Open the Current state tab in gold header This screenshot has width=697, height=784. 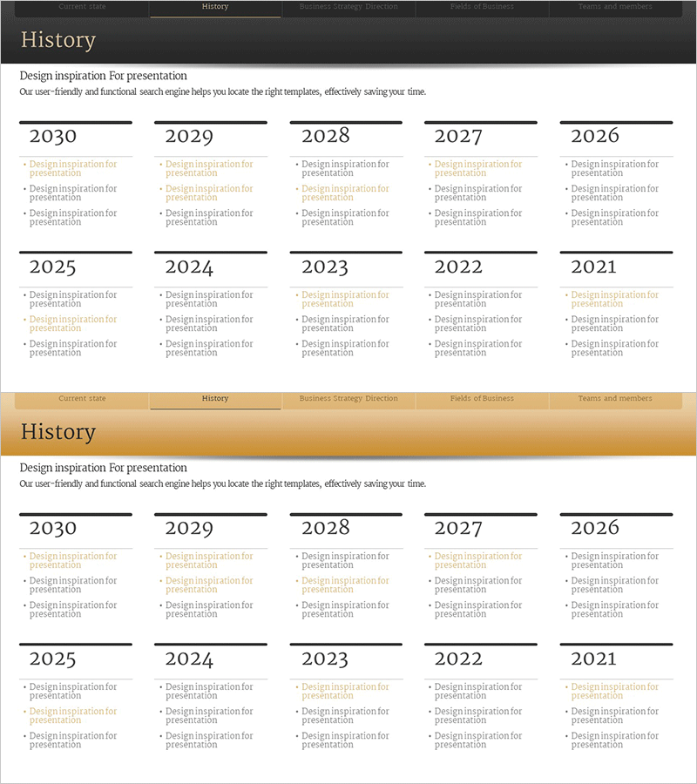83,399
